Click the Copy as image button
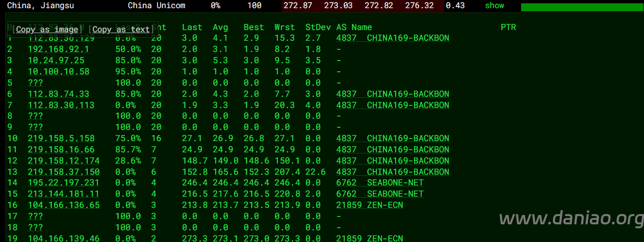Image resolution: width=644 pixels, height=242 pixels. pos(47,30)
